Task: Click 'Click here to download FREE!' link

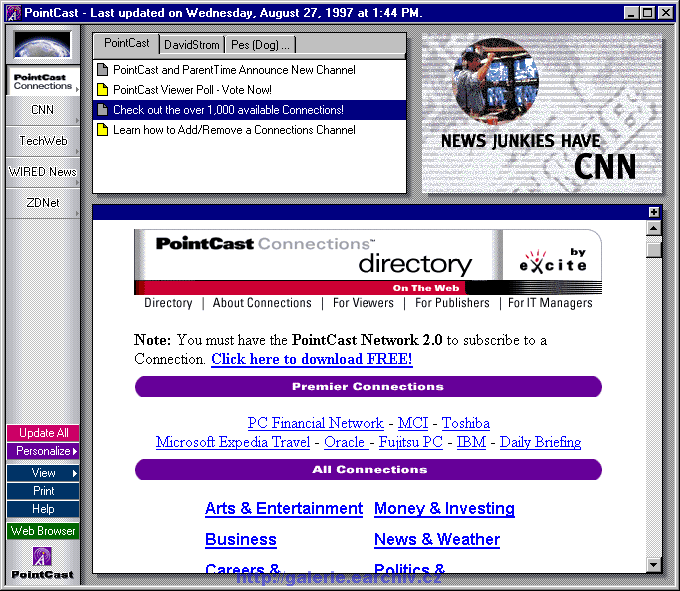Action: click(311, 359)
